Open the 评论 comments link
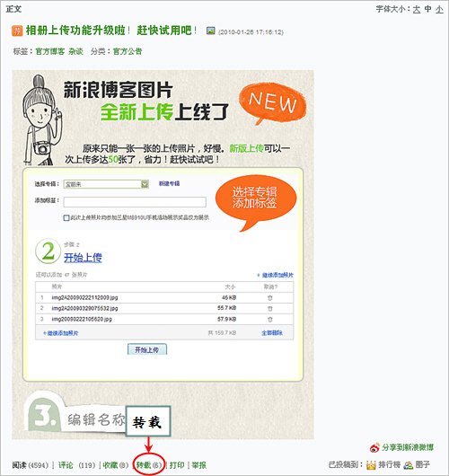The height and width of the screenshot is (476, 449). click(66, 465)
